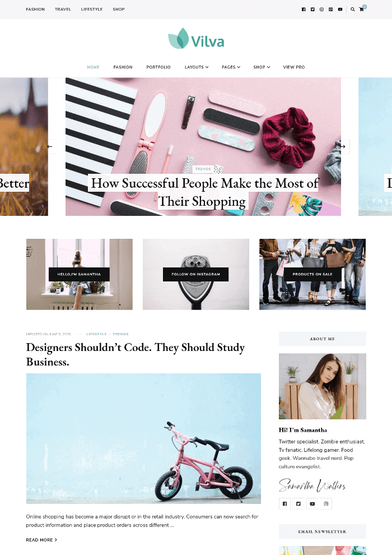Expand the Pages dropdown menu

pos(231,67)
